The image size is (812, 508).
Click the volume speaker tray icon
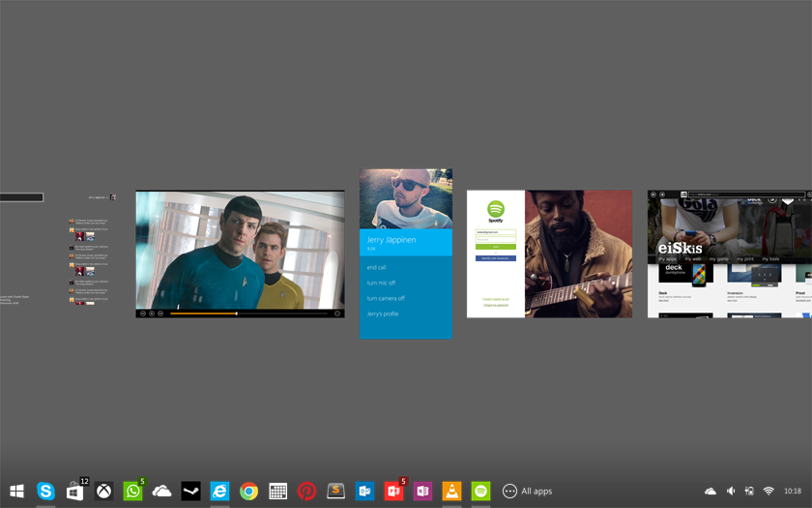point(731,491)
